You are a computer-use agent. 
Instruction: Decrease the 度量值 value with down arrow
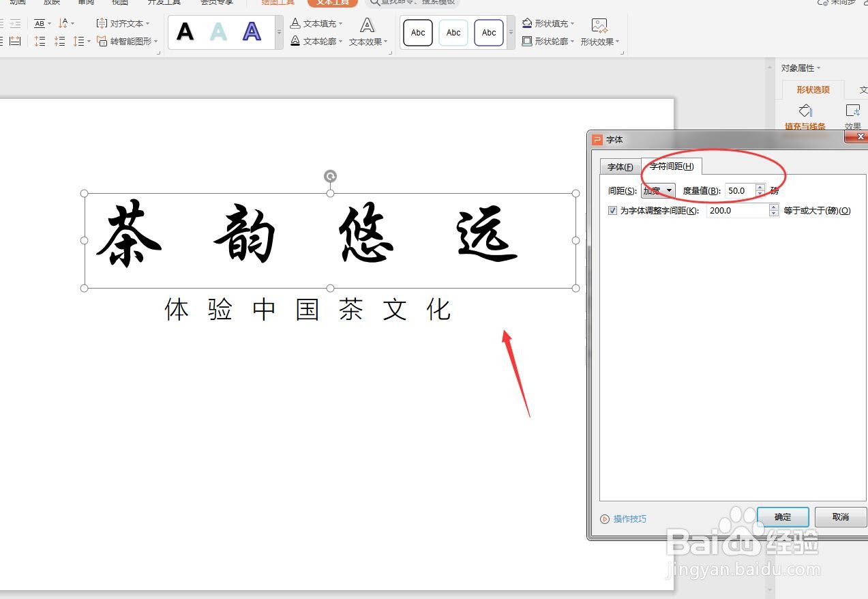point(760,194)
